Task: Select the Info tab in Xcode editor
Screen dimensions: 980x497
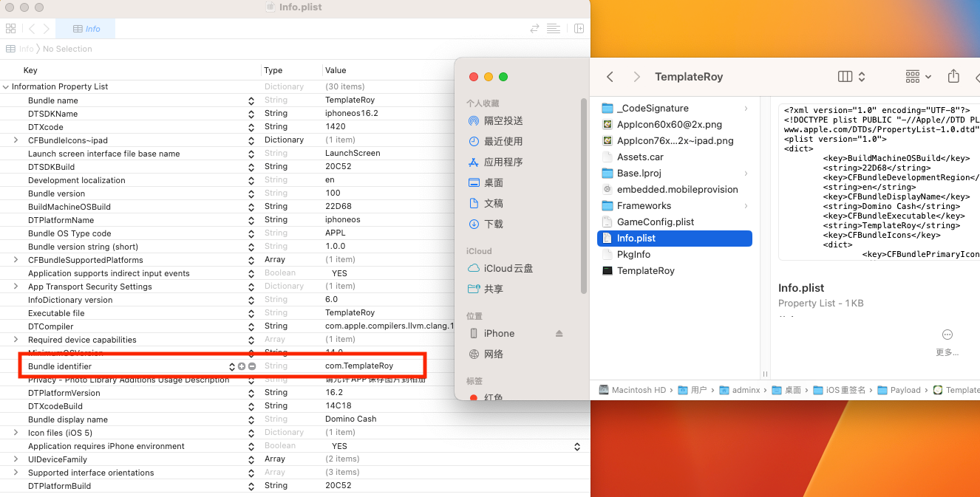Action: pyautogui.click(x=86, y=29)
